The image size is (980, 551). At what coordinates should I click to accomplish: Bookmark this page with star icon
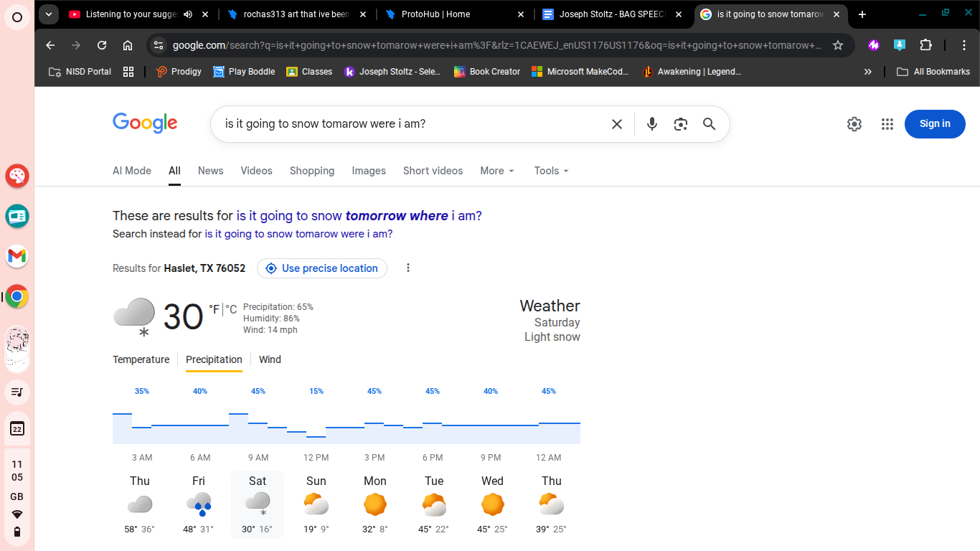coord(837,45)
